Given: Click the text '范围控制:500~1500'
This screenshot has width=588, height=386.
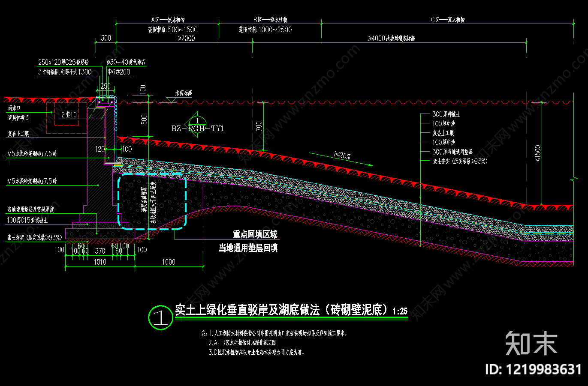Looking at the screenshot, I should (x=173, y=30).
